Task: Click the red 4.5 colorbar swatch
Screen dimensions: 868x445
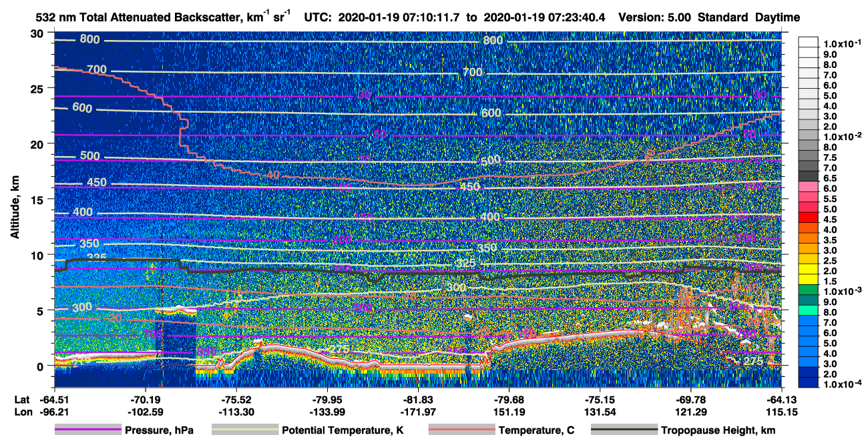Action: pyautogui.click(x=809, y=218)
